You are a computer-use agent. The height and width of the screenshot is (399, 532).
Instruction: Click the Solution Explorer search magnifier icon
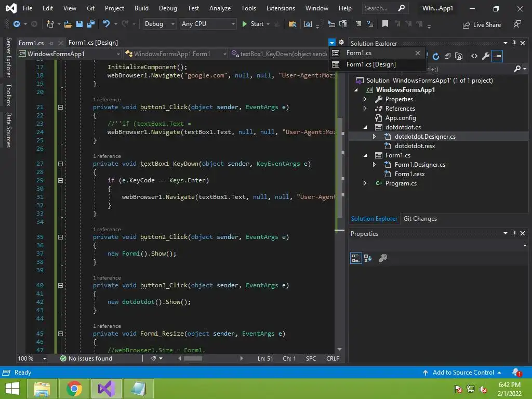[x=517, y=69]
